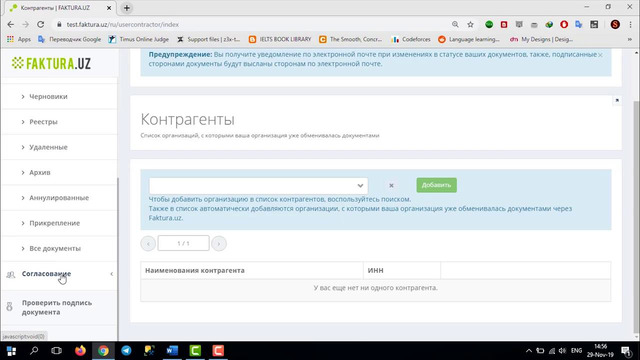Click the Opera-style red O extension icon
Screen dimensions: 640x360
click(x=564, y=24)
